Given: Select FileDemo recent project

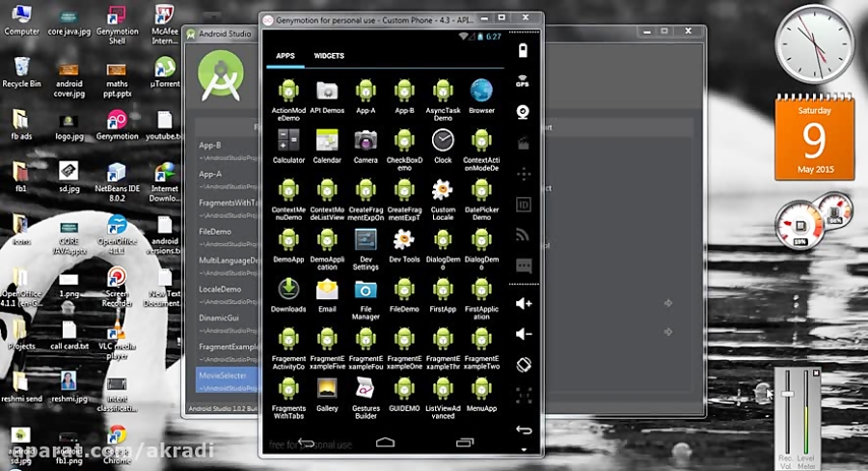Looking at the screenshot, I should click(227, 237).
